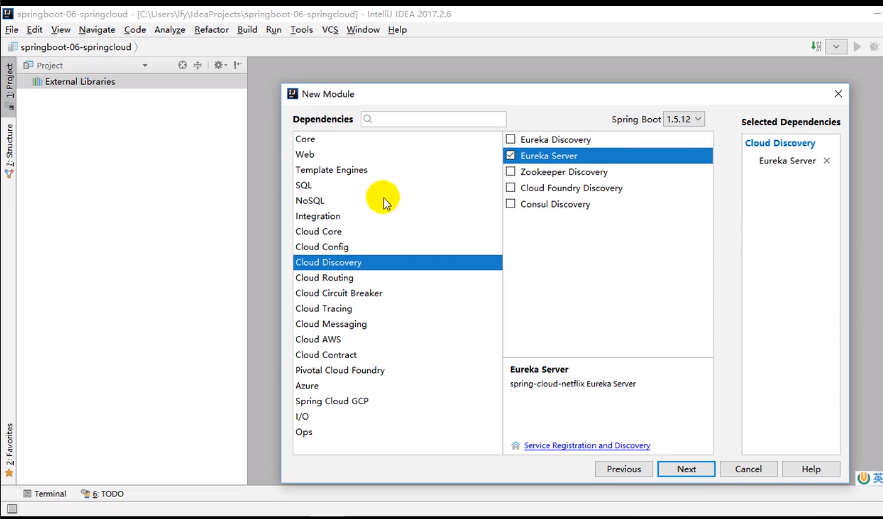Toggle tool window bars icon
This screenshot has height=519, width=883.
(x=12, y=509)
